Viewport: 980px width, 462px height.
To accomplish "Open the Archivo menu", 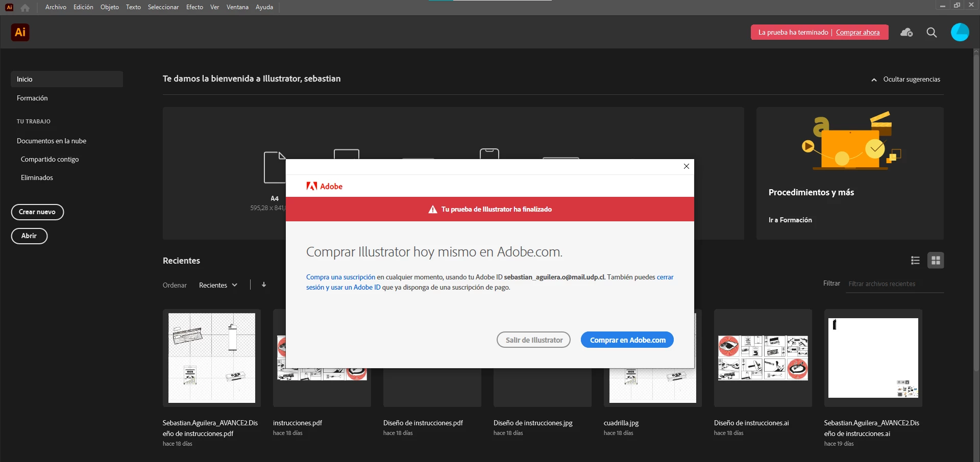I will pyautogui.click(x=56, y=7).
